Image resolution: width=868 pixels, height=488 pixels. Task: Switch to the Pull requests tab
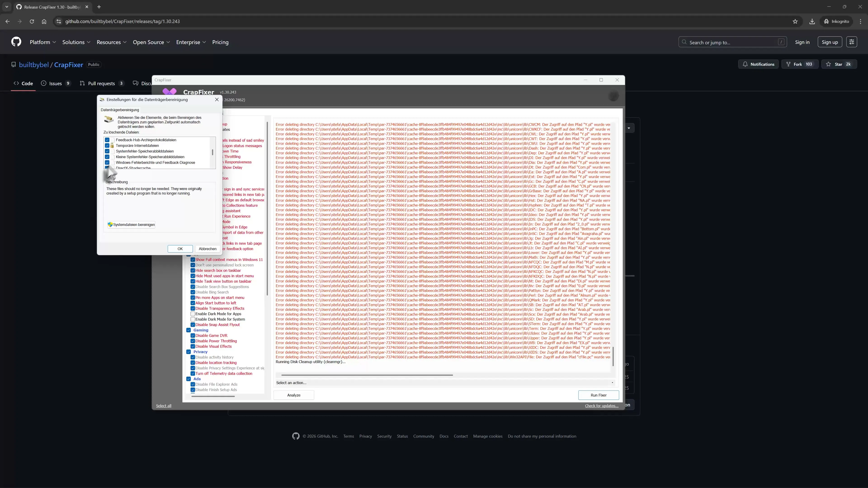pyautogui.click(x=101, y=83)
